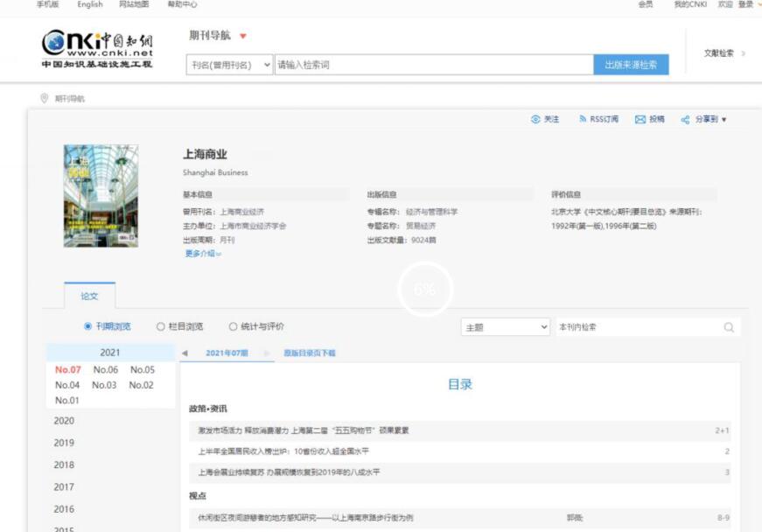Click the location pin breadcrumb icon
Image resolution: width=762 pixels, height=532 pixels.
click(x=45, y=99)
